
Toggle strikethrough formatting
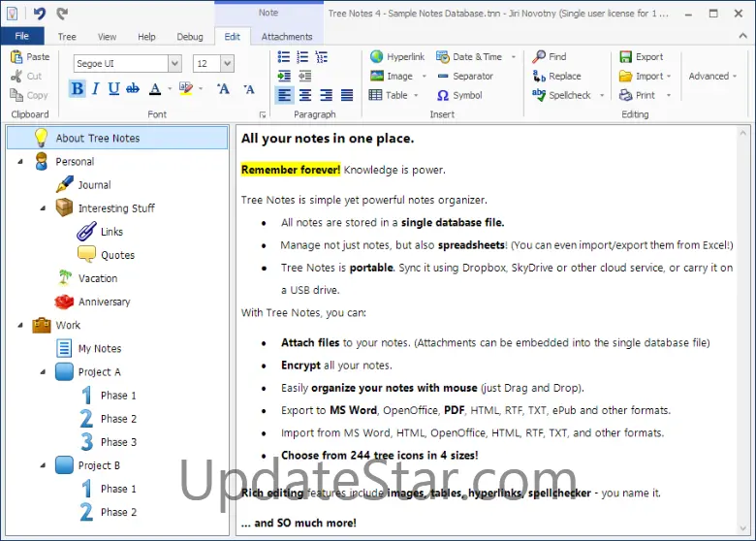[133, 89]
